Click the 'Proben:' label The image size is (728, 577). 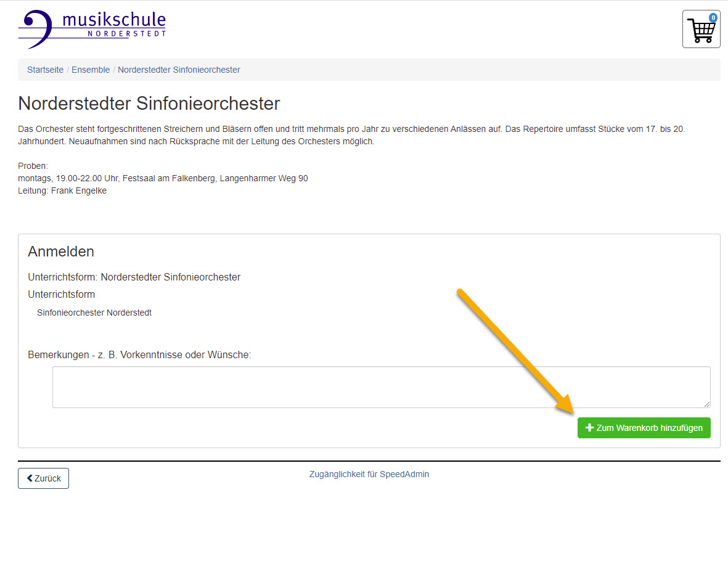tap(33, 166)
